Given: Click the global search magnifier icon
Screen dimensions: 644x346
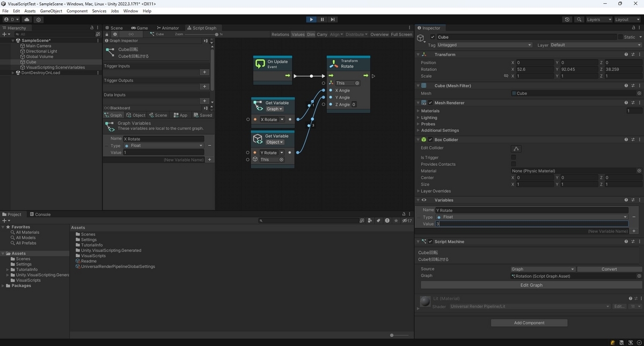Looking at the screenshot, I should [x=579, y=19].
